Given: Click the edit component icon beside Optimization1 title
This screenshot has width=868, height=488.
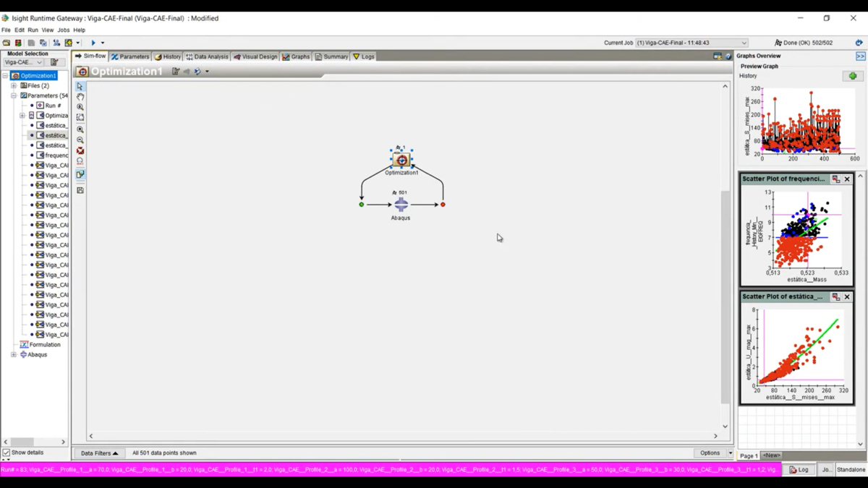Looking at the screenshot, I should click(176, 72).
